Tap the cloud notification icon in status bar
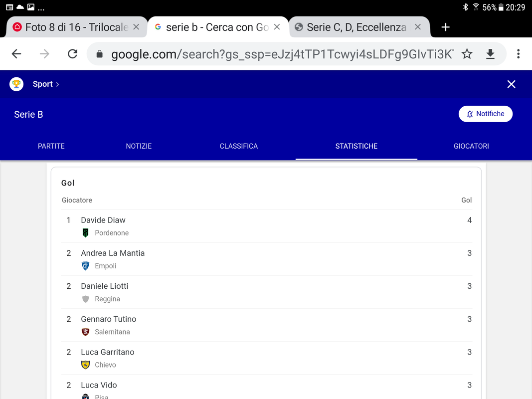This screenshot has width=532, height=399. [x=20, y=7]
